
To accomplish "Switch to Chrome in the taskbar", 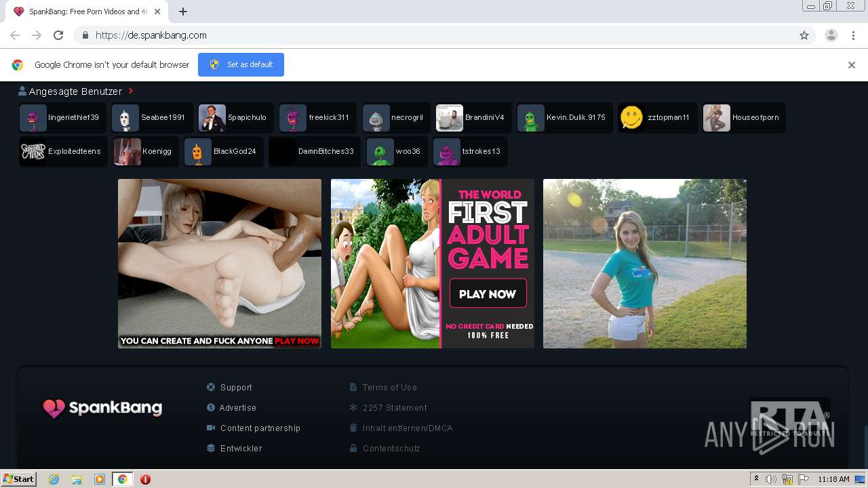I will (122, 479).
